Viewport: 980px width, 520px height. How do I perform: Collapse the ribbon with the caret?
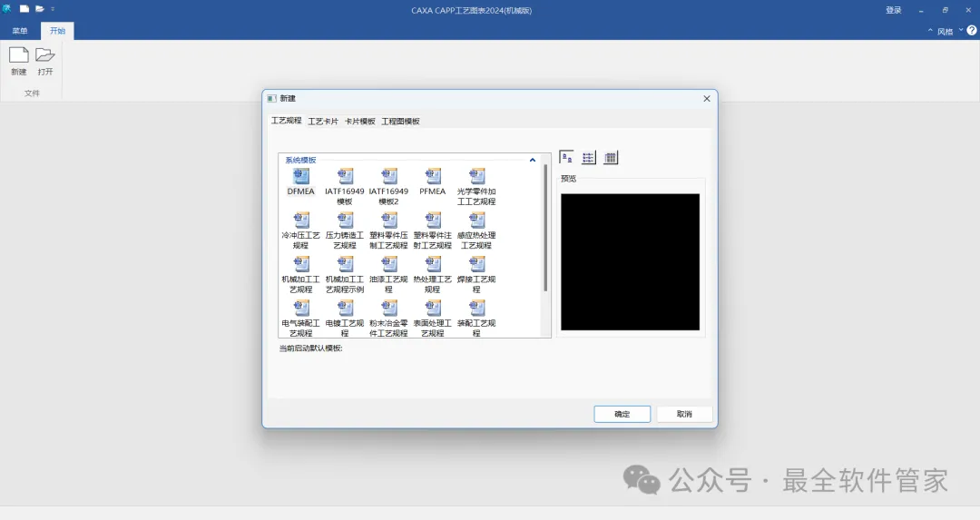click(x=930, y=30)
